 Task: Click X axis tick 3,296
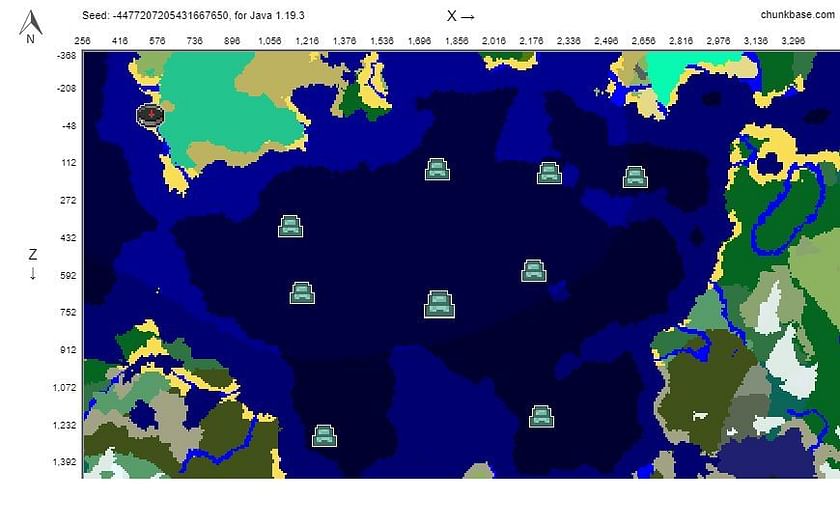point(793,41)
